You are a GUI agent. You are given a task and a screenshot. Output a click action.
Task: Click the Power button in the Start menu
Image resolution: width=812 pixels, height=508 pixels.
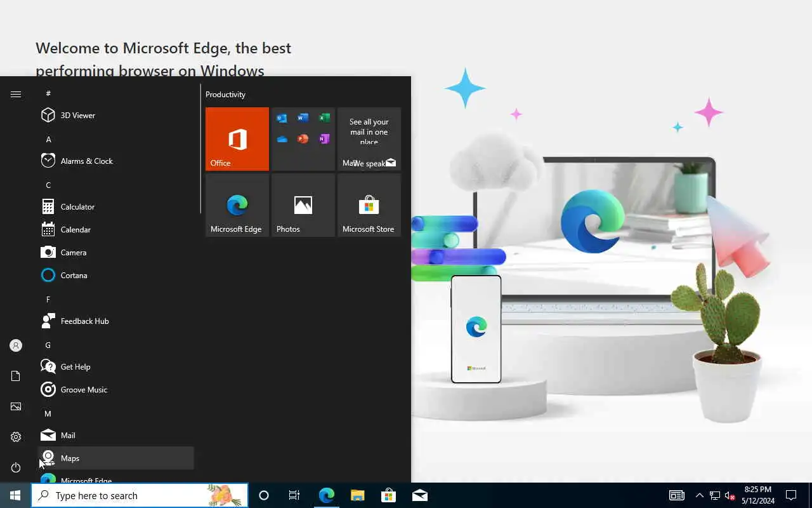click(x=16, y=467)
